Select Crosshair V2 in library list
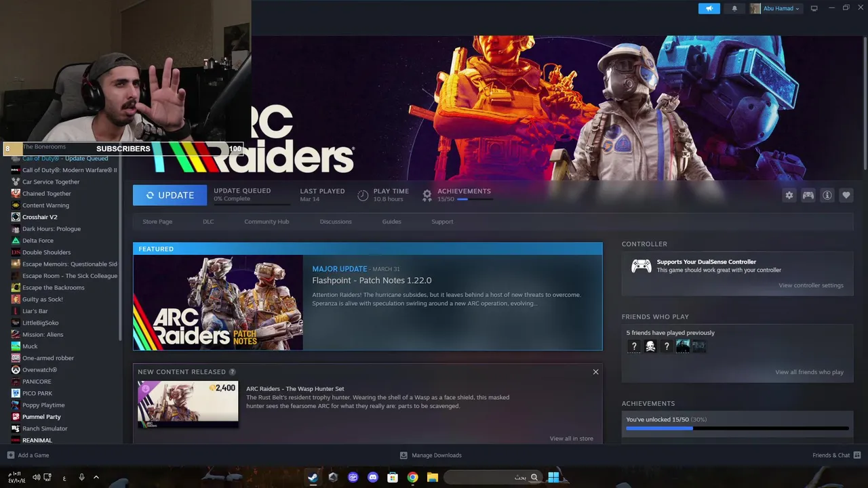The height and width of the screenshot is (488, 868). pyautogui.click(x=39, y=217)
